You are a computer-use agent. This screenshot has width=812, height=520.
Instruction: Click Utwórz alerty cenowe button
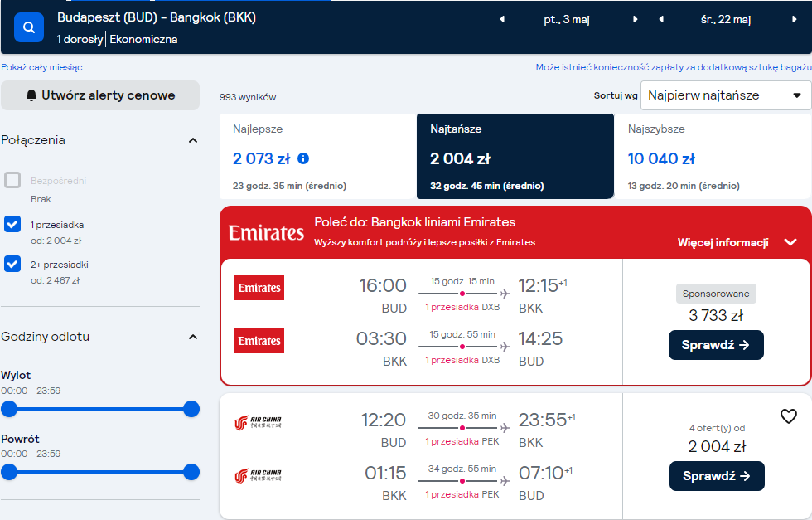coord(100,95)
